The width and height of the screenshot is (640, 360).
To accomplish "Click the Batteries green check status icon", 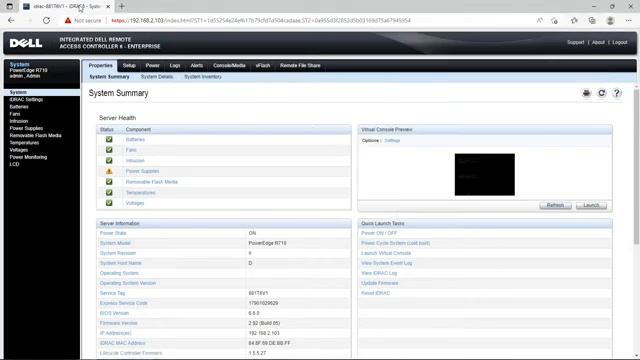I will pos(109,140).
